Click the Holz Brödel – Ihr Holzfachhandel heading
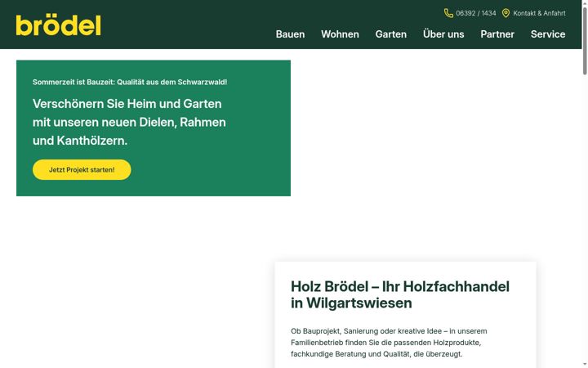This screenshot has width=588, height=368. coord(400,294)
